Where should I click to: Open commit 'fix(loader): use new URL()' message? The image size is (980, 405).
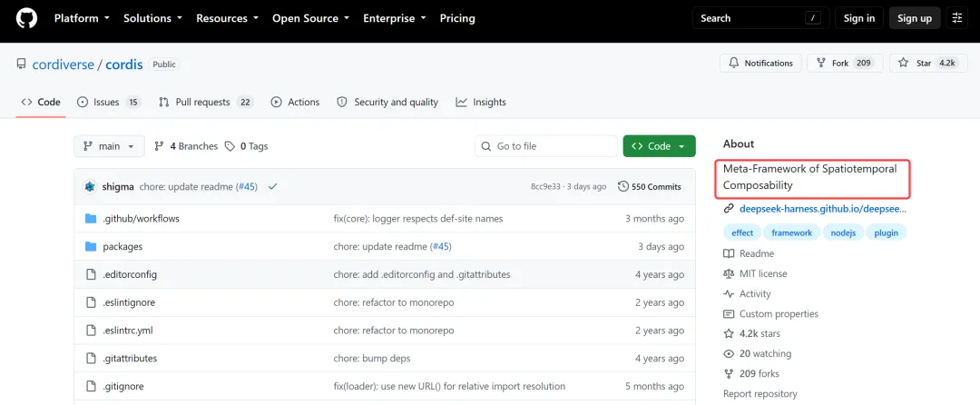point(449,386)
